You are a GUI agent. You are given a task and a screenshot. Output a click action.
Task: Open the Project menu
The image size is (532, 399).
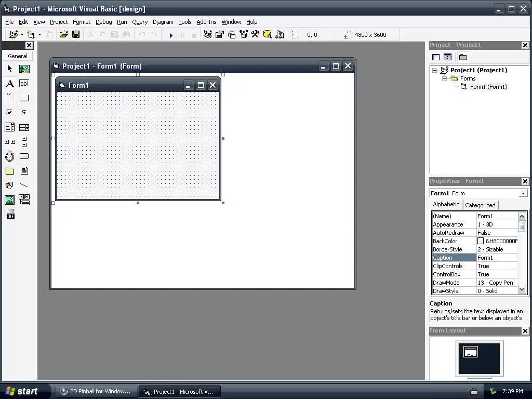pyautogui.click(x=59, y=22)
